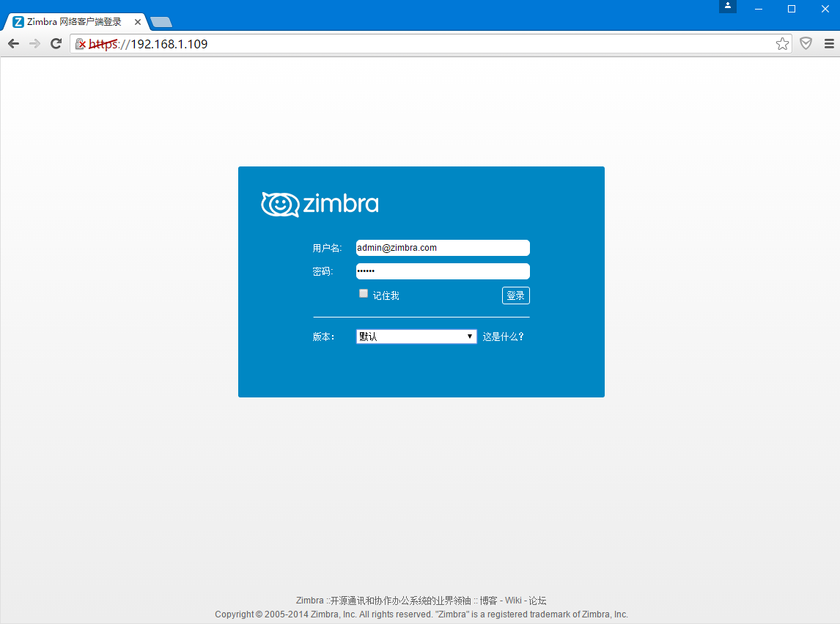Click the insecure HTTPS warning padlock icon
This screenshot has height=624, width=840.
(81, 44)
